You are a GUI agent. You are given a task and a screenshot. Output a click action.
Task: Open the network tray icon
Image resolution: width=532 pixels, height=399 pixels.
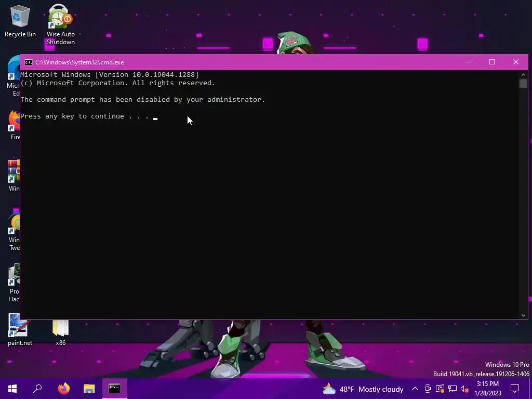click(x=453, y=389)
